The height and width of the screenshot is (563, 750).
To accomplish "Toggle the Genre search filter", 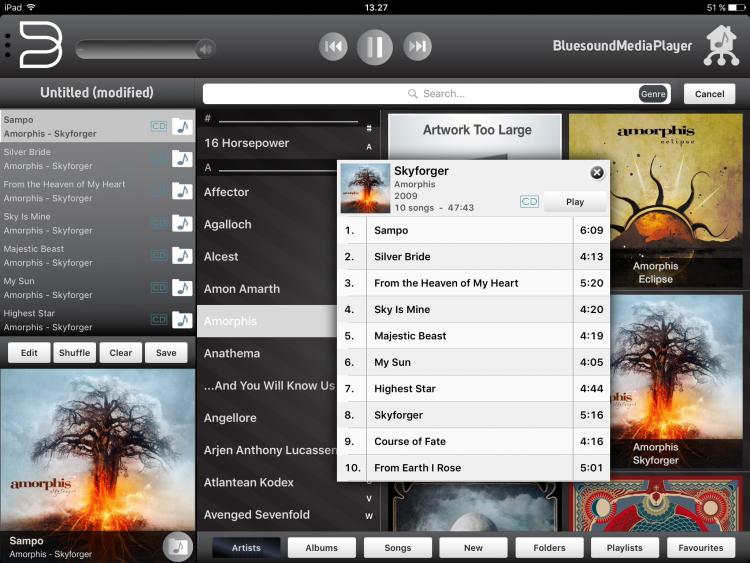I will click(x=653, y=94).
